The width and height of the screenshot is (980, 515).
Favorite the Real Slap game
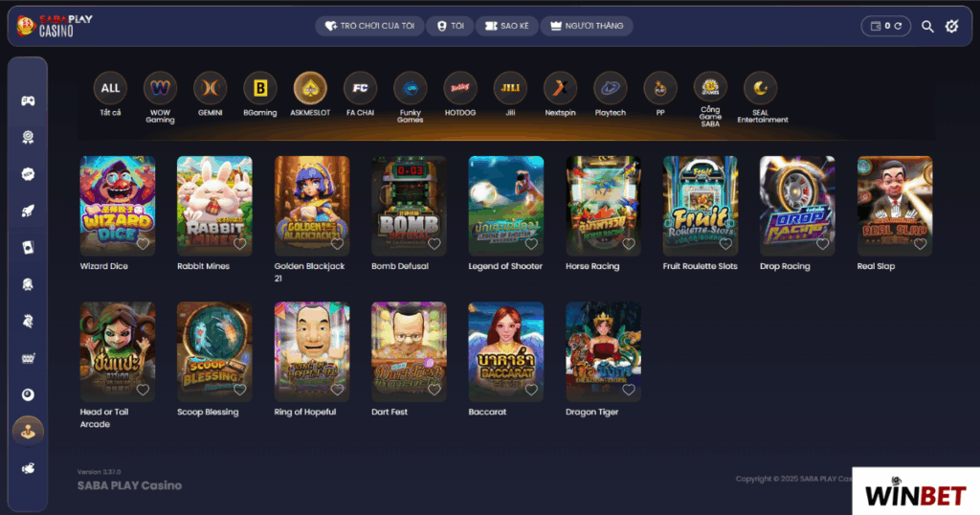(x=920, y=244)
